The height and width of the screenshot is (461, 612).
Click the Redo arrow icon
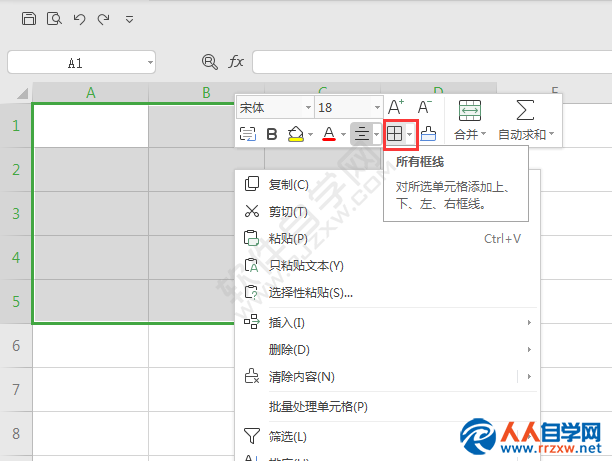[x=103, y=19]
